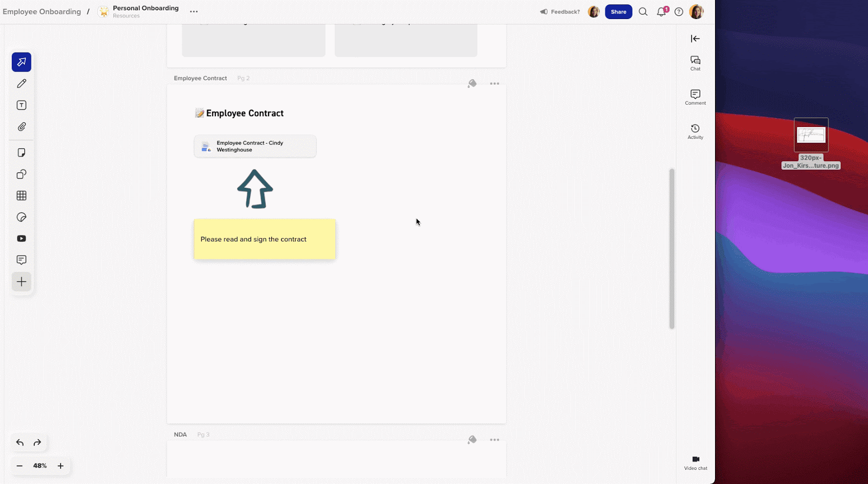
Task: Open the Chat panel
Action: (695, 63)
